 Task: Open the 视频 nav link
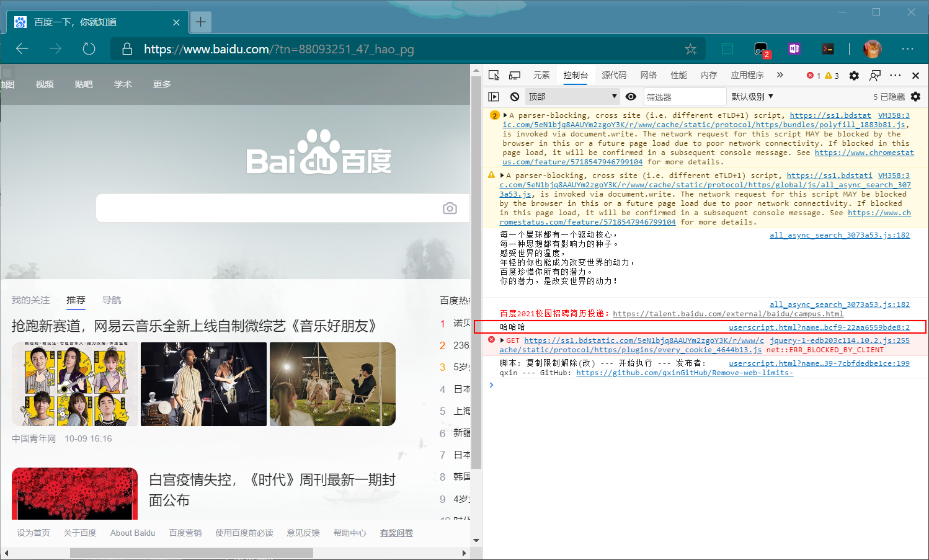(45, 84)
